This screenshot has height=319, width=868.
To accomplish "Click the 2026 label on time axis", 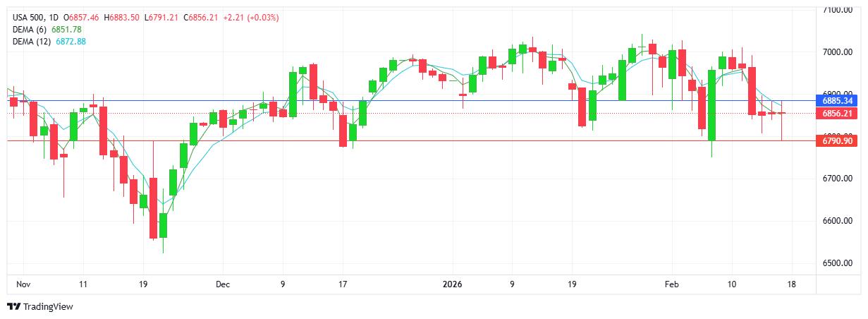I will coord(452,285).
